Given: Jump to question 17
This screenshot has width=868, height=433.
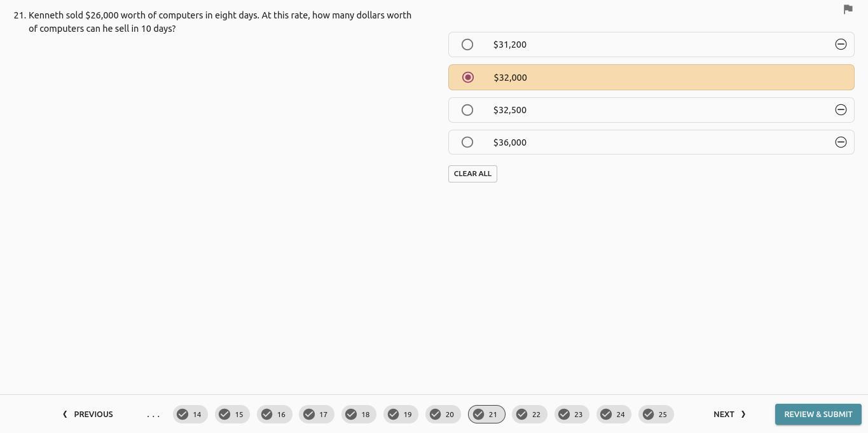Looking at the screenshot, I should (x=317, y=415).
